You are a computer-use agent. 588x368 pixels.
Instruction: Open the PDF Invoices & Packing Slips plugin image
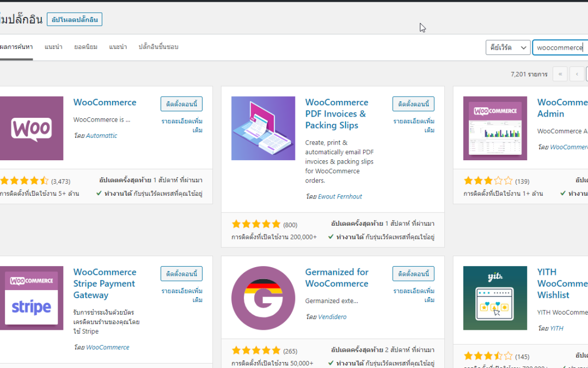(x=264, y=129)
